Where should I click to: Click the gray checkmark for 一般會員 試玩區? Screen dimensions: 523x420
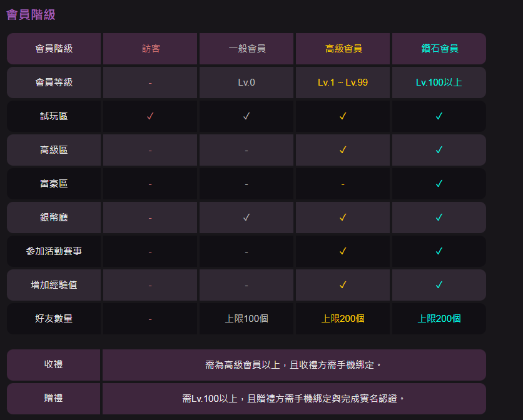[x=246, y=116]
